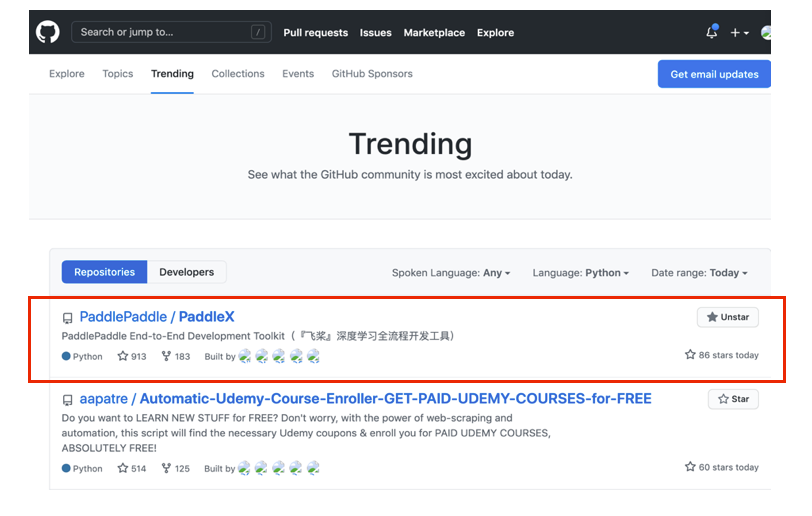
Task: Open the GitHub Octocat home logo
Action: (48, 32)
